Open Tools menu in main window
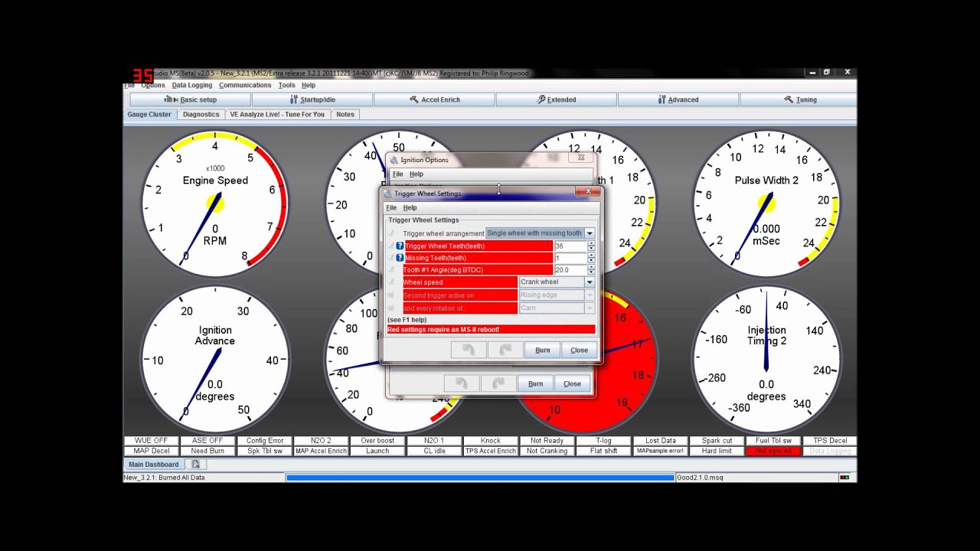This screenshot has width=980, height=551. [x=286, y=85]
